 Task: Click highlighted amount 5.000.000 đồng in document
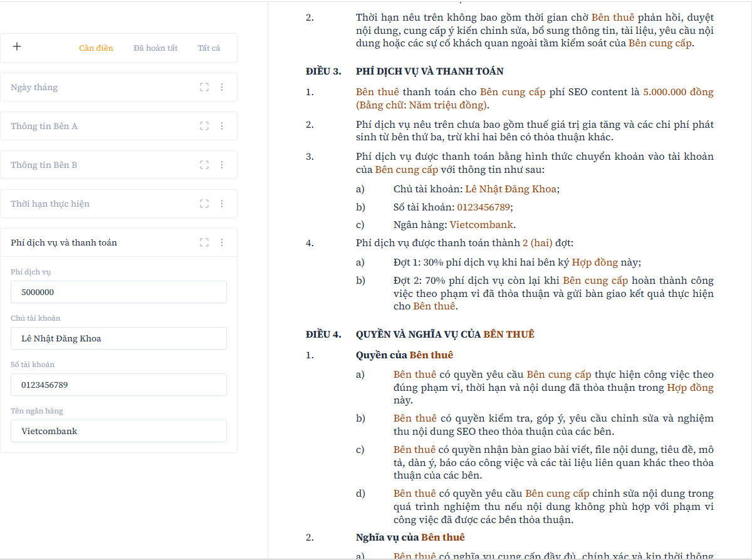[678, 92]
